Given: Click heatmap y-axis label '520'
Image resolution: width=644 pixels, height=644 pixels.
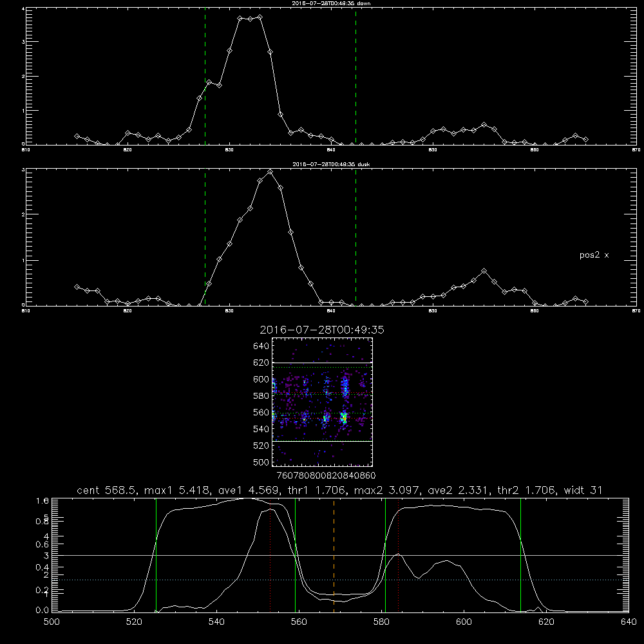Looking at the screenshot, I should 261,446.
